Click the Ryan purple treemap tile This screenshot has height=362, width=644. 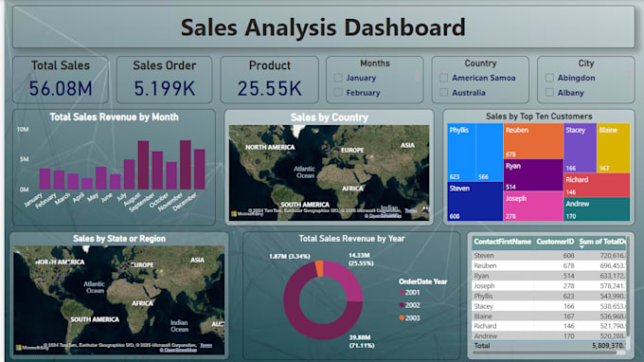533,175
